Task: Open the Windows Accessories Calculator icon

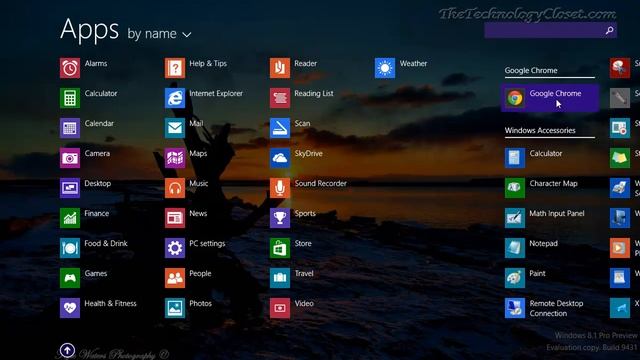Action: click(515, 158)
